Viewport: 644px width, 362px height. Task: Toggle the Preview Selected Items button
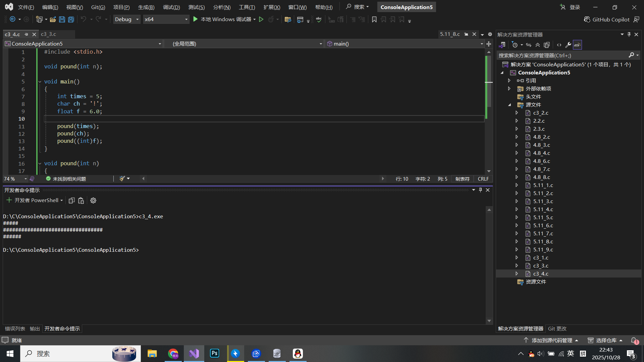[x=577, y=45]
